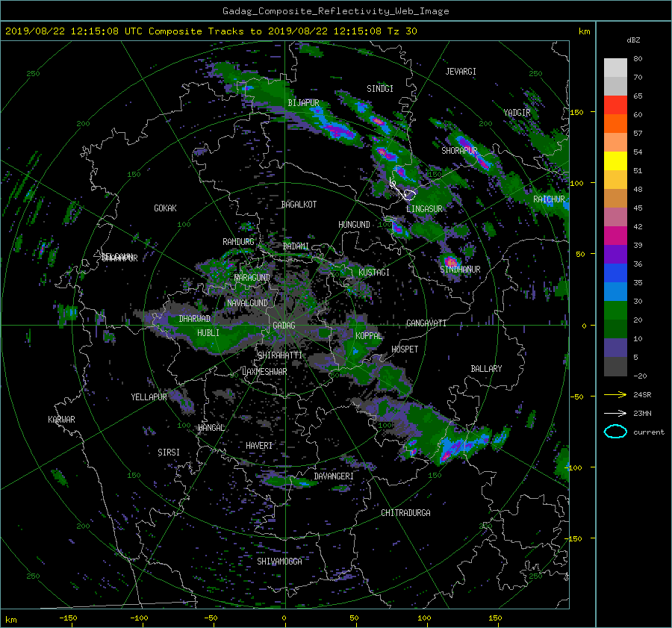Click the 'KARWAR' city label
This screenshot has height=628, width=672.
[x=61, y=419]
